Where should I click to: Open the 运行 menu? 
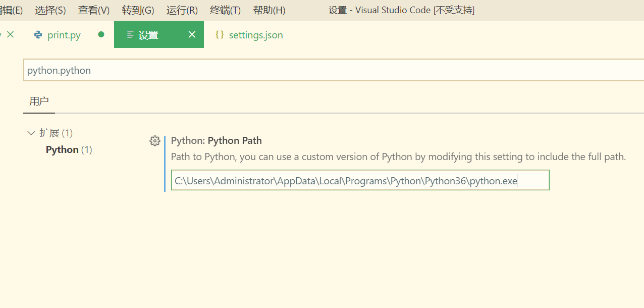coord(181,10)
